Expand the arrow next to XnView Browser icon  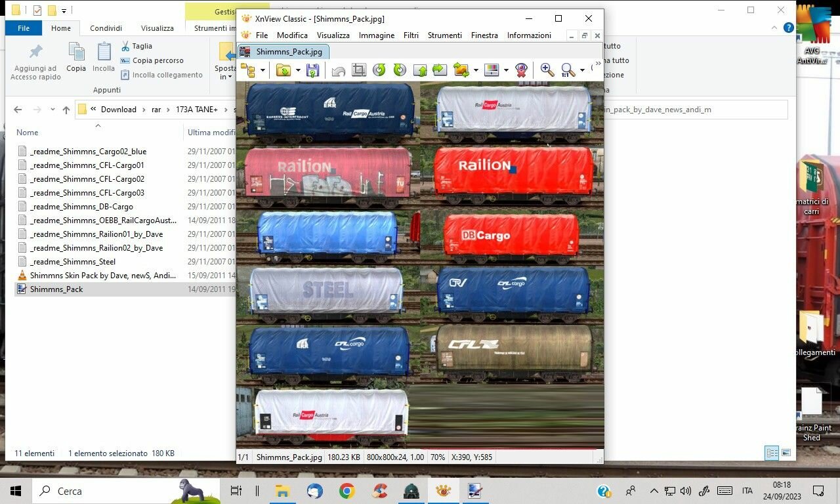click(263, 70)
